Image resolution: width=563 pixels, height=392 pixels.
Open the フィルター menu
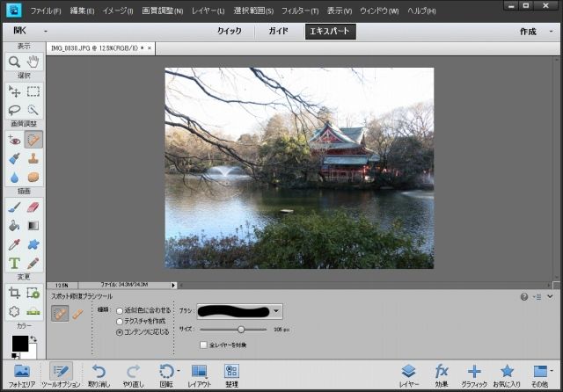[x=300, y=11]
